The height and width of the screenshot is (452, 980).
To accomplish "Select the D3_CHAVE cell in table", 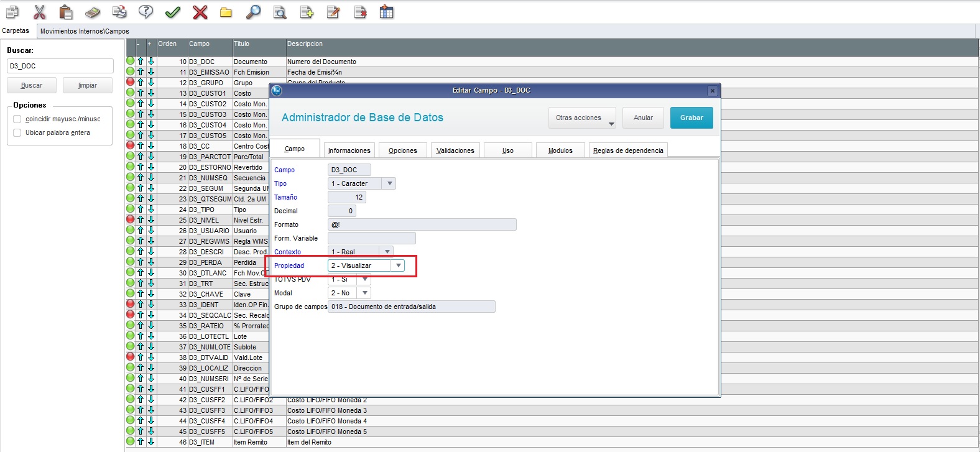I will (x=210, y=294).
